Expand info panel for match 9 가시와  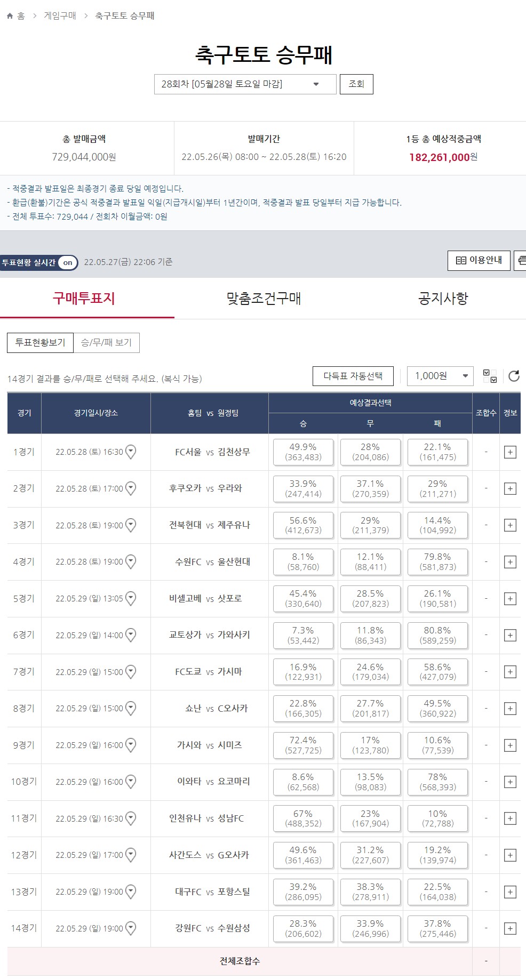pyautogui.click(x=510, y=745)
